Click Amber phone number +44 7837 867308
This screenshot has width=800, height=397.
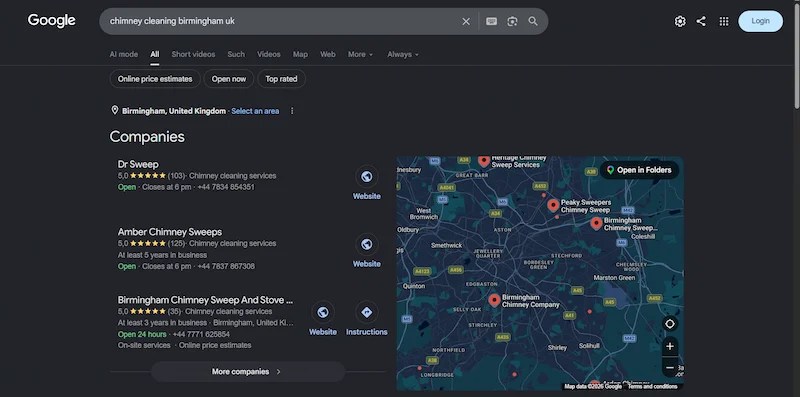click(226, 266)
